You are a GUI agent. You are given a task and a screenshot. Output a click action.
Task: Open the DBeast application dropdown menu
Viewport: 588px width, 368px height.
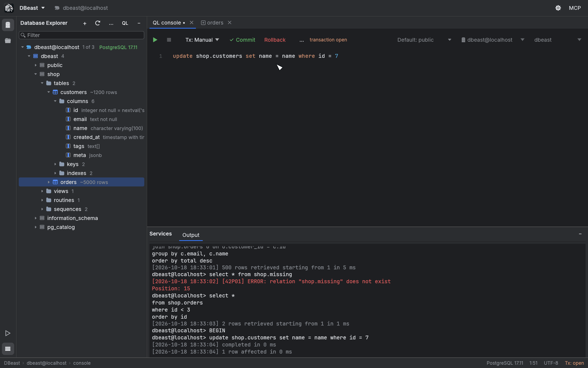(x=32, y=8)
